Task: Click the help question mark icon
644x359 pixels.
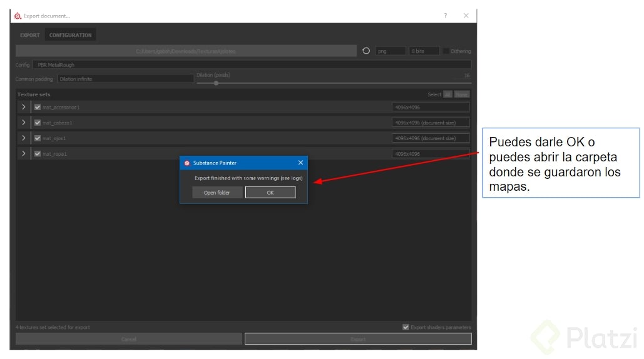Action: point(445,16)
